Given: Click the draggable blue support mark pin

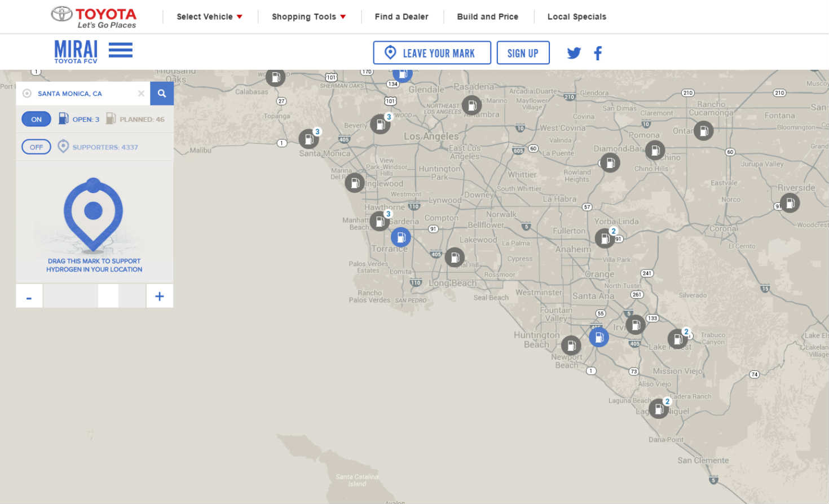Looking at the screenshot, I should coord(93,215).
